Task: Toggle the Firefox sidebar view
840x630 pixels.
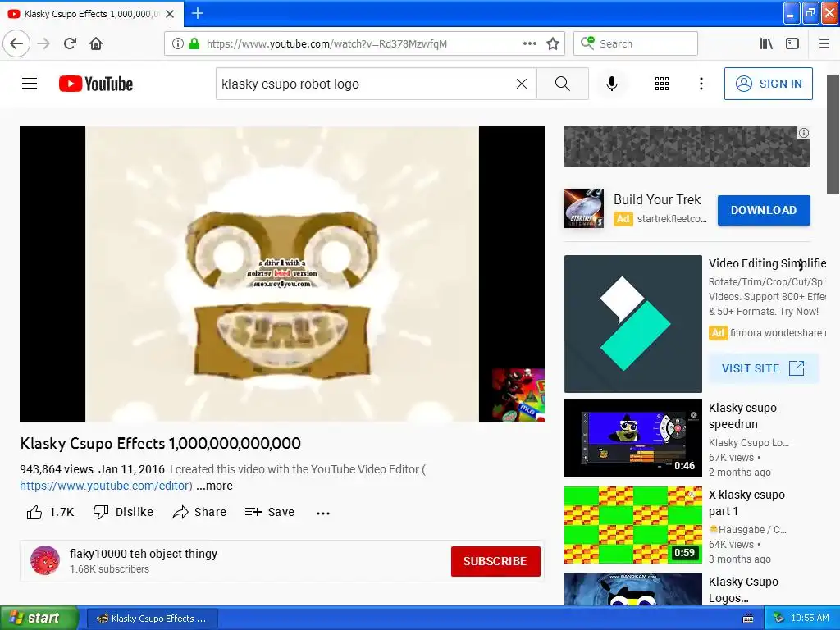Action: point(792,44)
